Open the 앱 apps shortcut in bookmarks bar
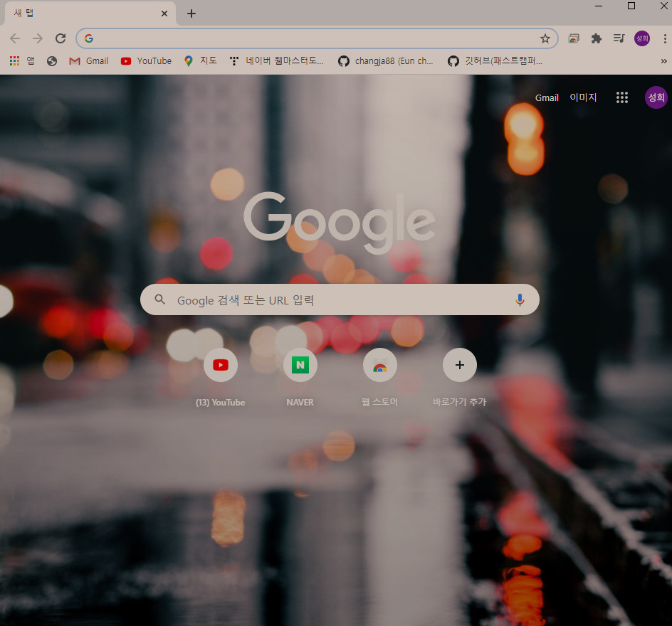The image size is (672, 626). click(22, 60)
